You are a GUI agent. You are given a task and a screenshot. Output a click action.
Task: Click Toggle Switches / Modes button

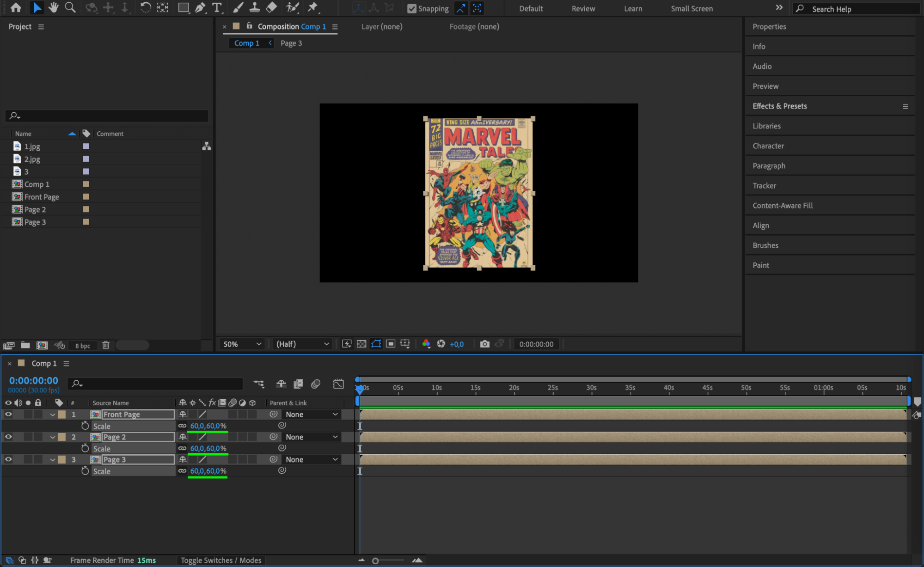(221, 560)
